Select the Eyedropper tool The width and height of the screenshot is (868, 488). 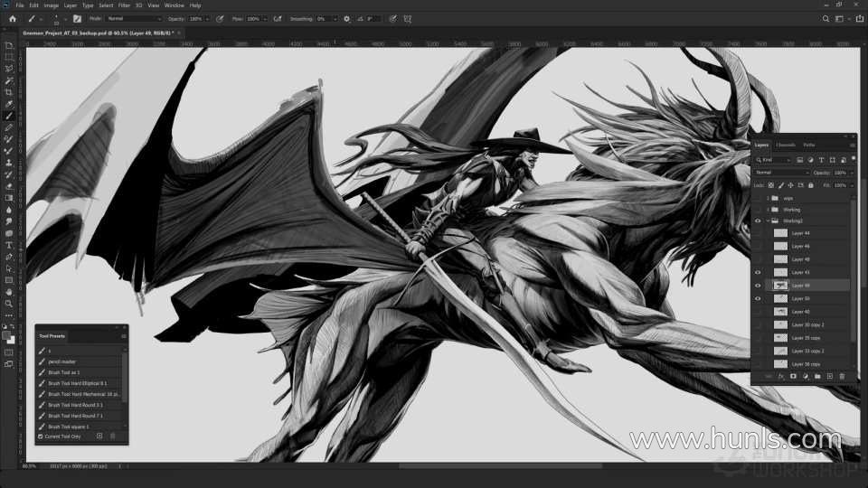[x=9, y=104]
